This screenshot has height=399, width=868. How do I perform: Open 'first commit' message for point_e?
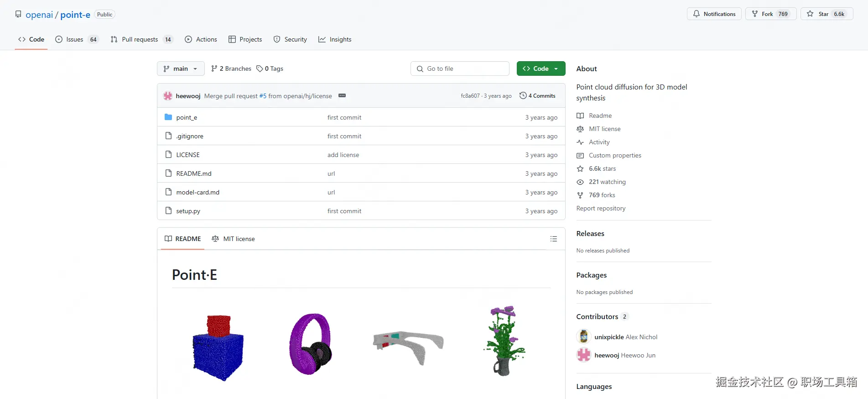[x=344, y=117]
